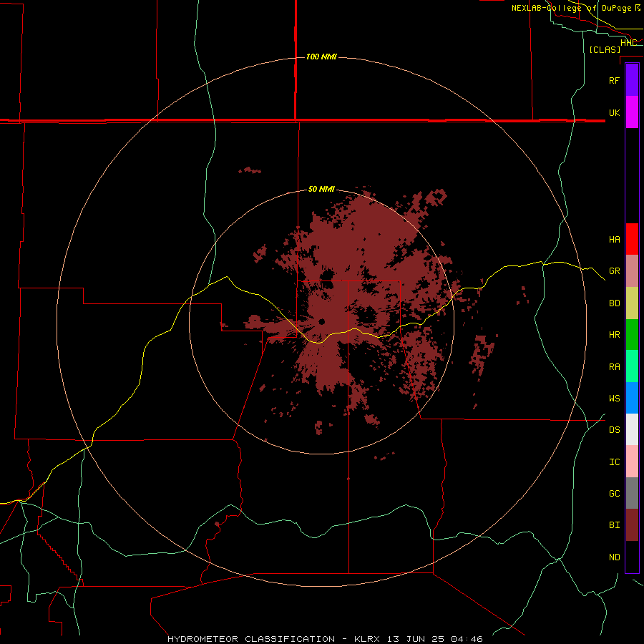
Task: Click the RF purple legend swatch
Action: (632, 80)
